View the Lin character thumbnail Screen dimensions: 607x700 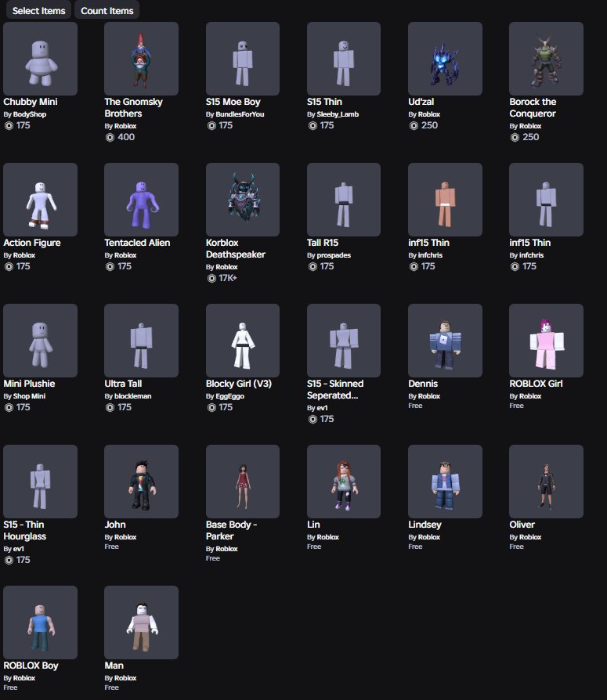click(344, 482)
